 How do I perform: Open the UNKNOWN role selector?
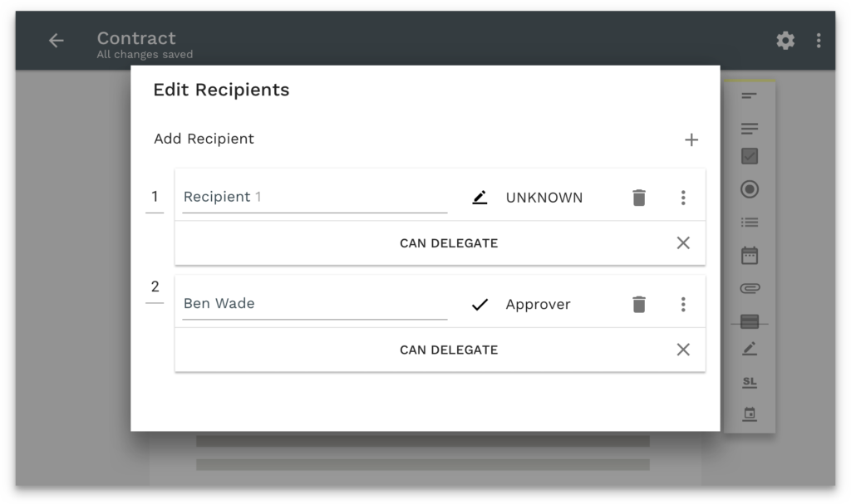click(544, 198)
